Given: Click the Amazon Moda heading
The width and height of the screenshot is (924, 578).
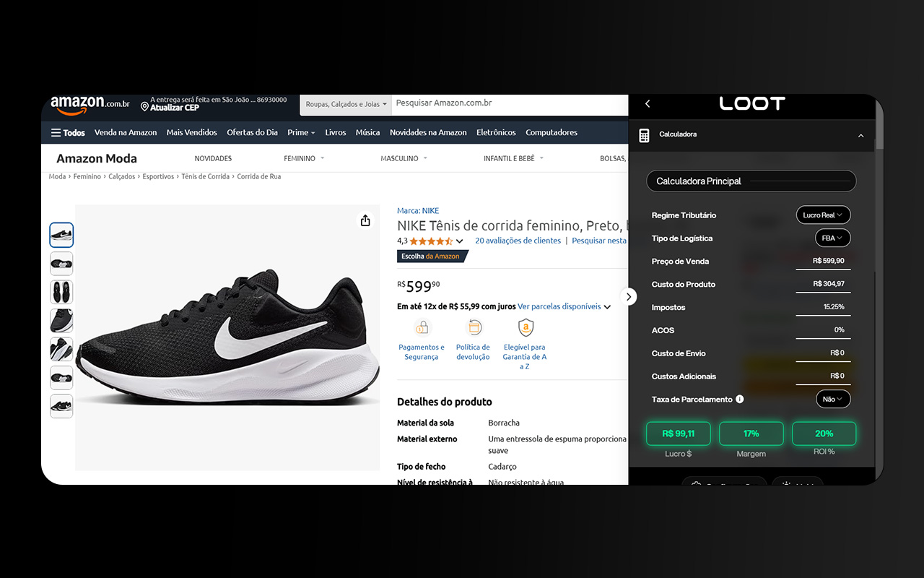Looking at the screenshot, I should point(97,158).
